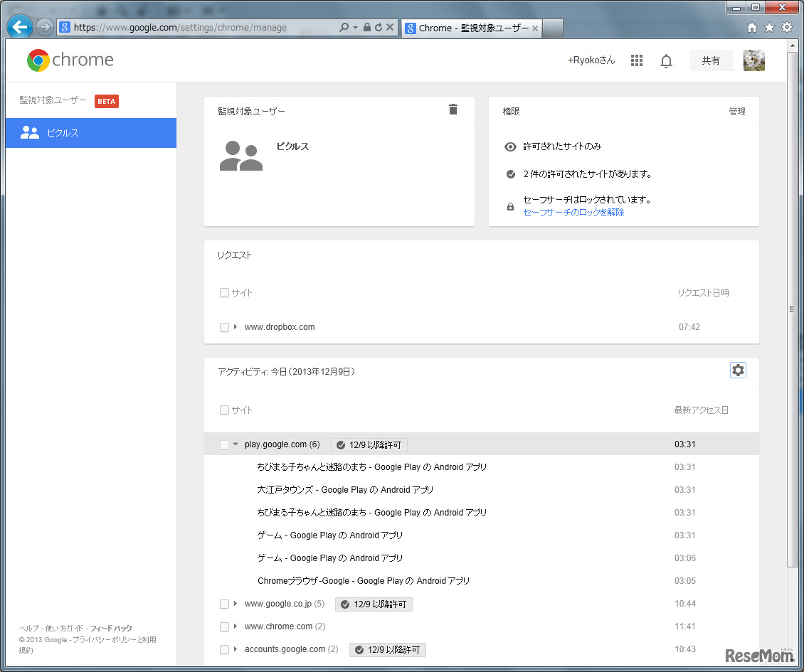Click the notifications bell icon
The height and width of the screenshot is (672, 804).
coord(666,61)
